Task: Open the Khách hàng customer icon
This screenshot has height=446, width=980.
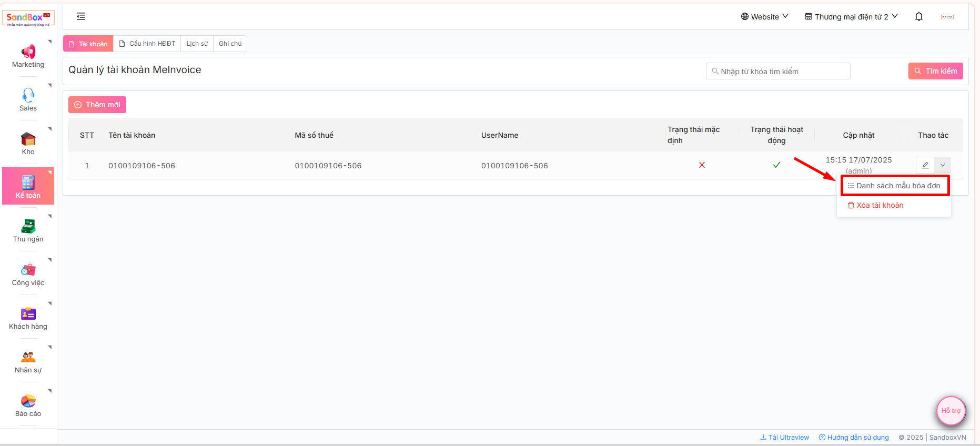Action: pos(28,313)
